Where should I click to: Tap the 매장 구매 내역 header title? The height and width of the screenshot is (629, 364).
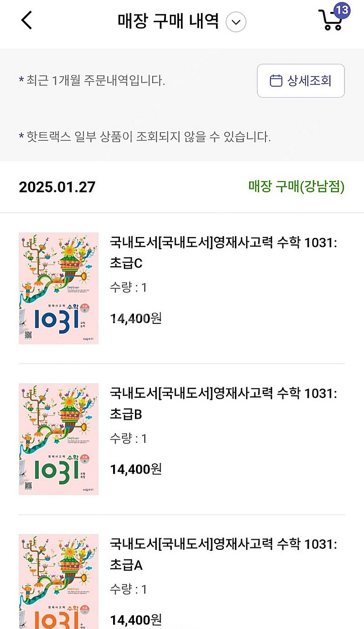(x=168, y=21)
